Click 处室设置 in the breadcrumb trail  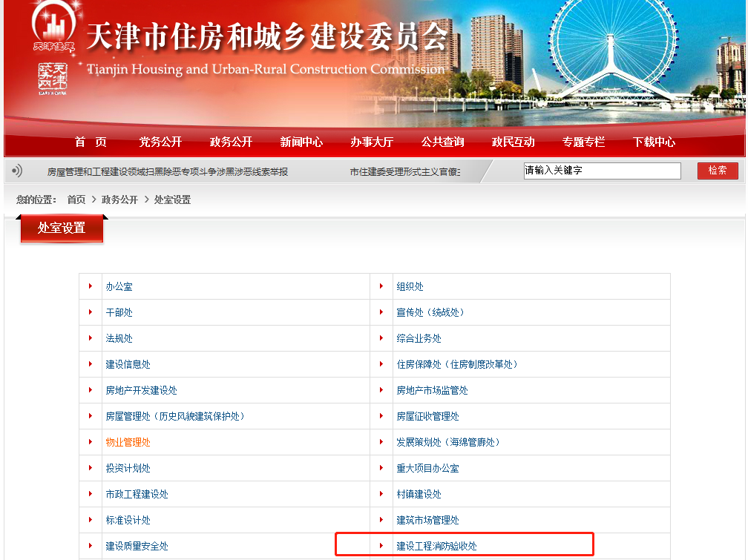(172, 200)
